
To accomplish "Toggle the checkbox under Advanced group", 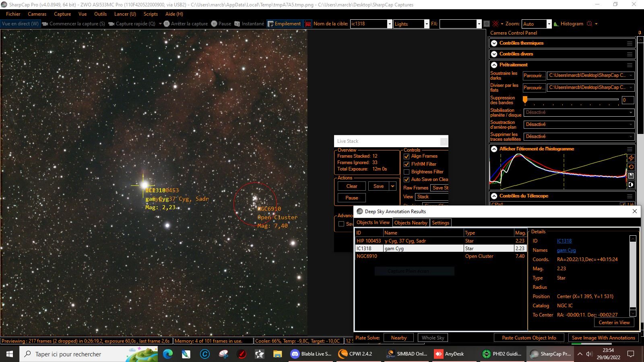I will point(341,224).
